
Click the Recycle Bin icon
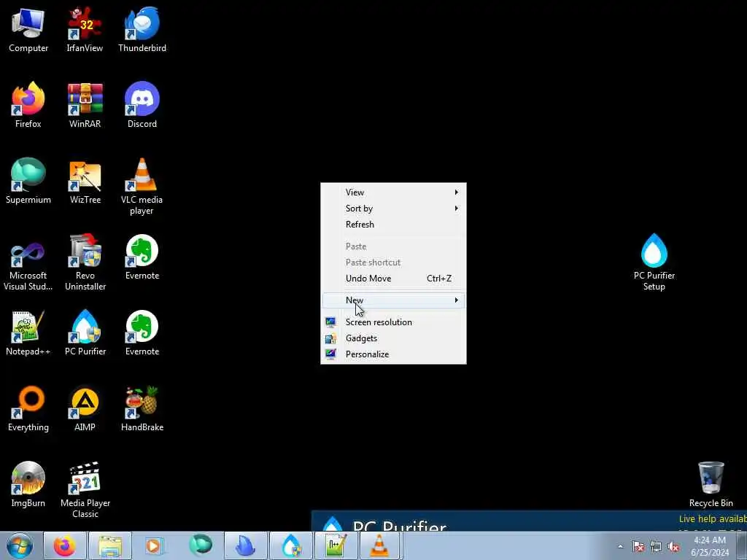711,484
